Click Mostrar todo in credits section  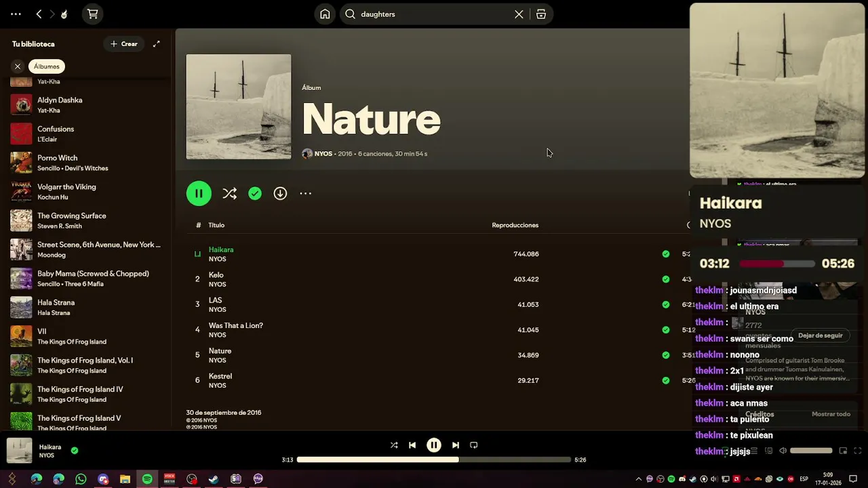[831, 414]
